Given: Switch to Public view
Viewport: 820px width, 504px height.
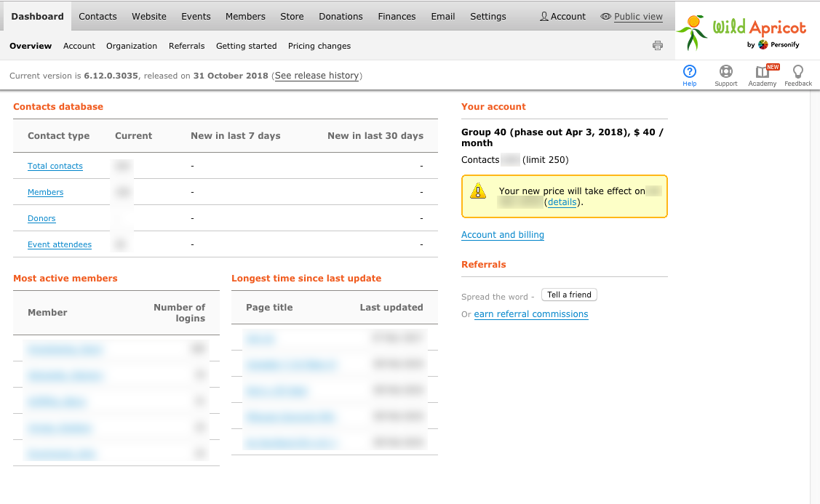Looking at the screenshot, I should pos(632,16).
